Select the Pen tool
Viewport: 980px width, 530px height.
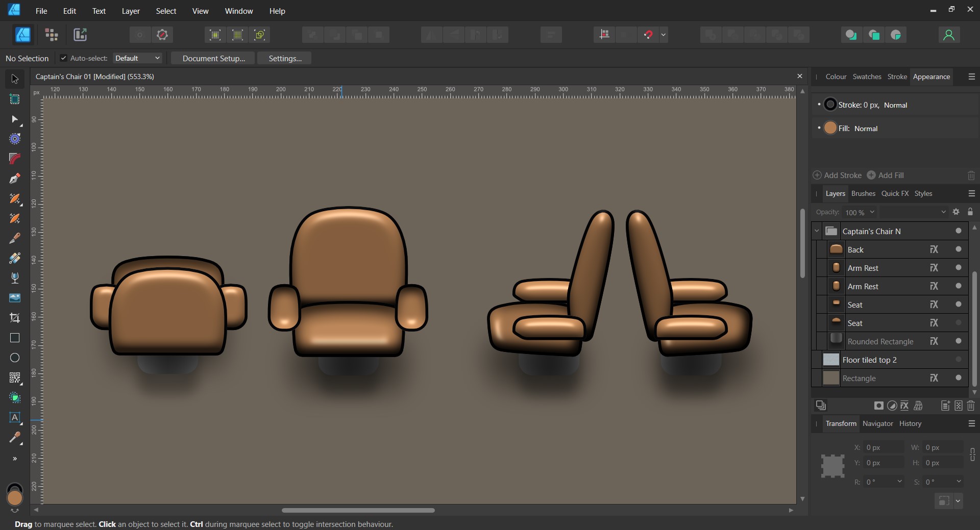pyautogui.click(x=15, y=179)
